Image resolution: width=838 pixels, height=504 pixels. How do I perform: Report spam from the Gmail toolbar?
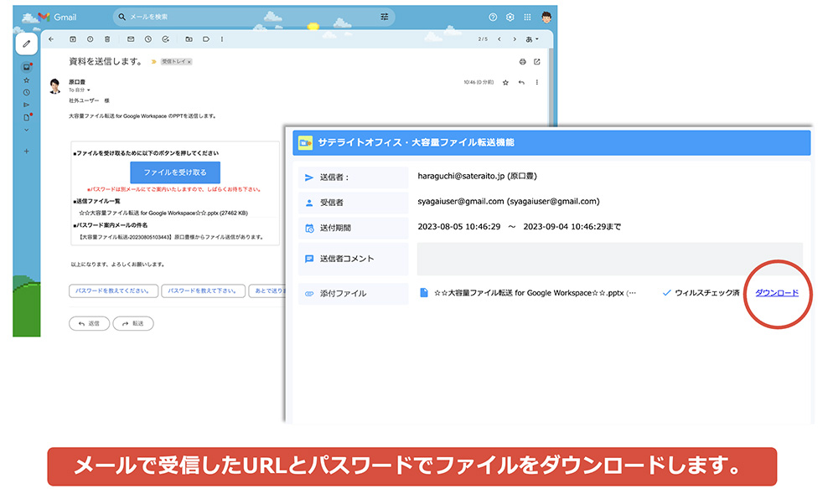(x=90, y=39)
